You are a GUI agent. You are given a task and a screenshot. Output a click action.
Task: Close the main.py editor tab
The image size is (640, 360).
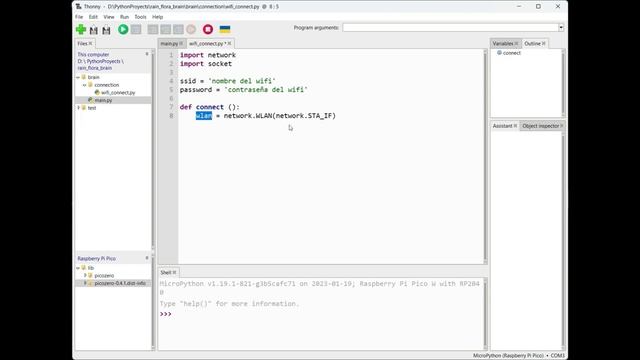[x=181, y=43]
